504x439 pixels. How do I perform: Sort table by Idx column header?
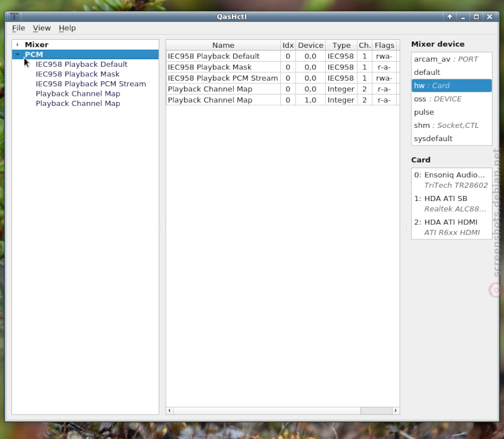click(288, 45)
